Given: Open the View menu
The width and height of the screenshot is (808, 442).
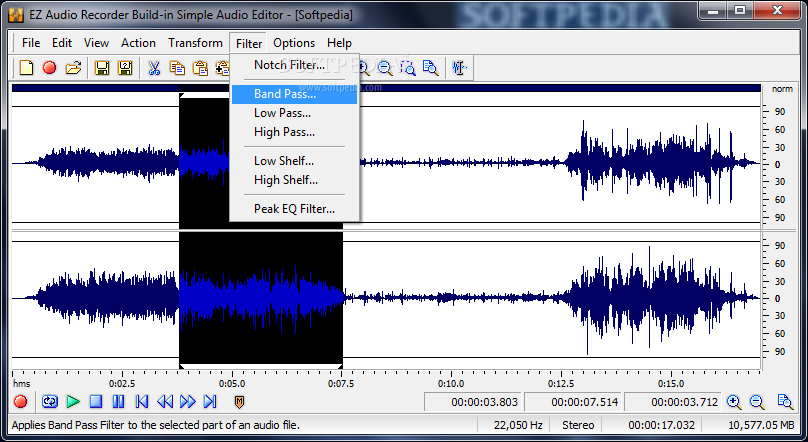Looking at the screenshot, I should pos(96,43).
